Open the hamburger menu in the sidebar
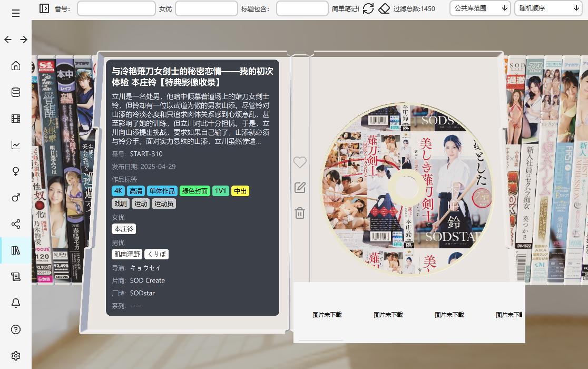Screen dimensions: 588x369 click(16, 13)
